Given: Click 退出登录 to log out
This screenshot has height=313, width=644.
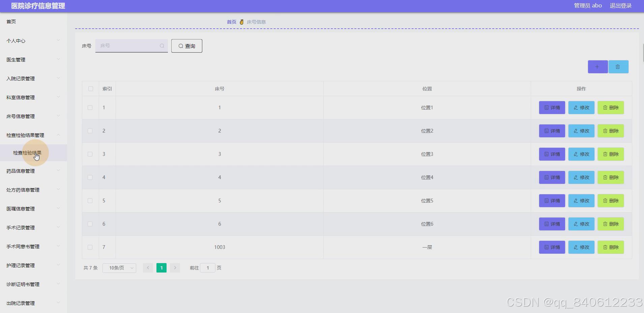Looking at the screenshot, I should coord(620,6).
